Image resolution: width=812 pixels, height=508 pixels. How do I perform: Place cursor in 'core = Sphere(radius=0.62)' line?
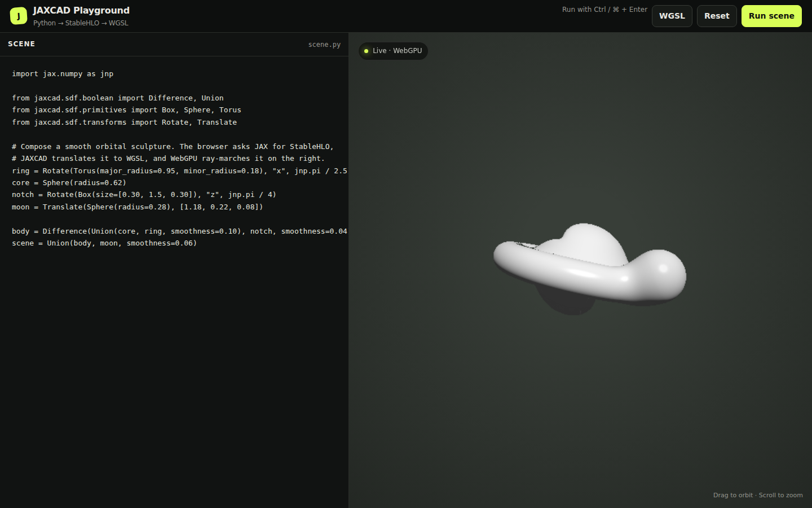(69, 183)
